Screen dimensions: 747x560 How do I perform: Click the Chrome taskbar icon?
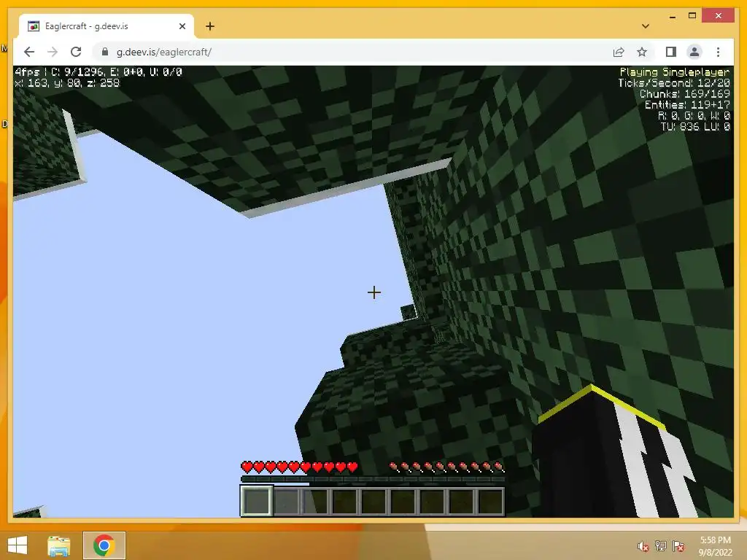[x=104, y=545]
